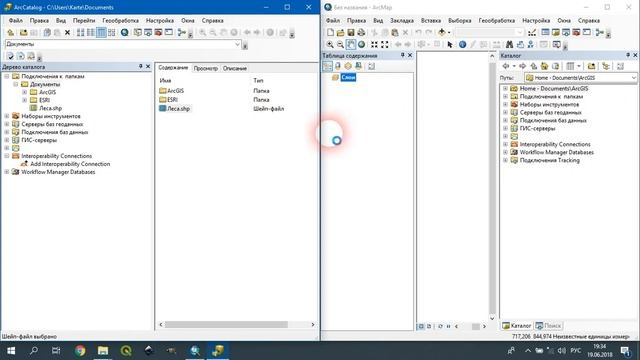Click Connect To Folder in ArcCatalog toolbar

24,33
